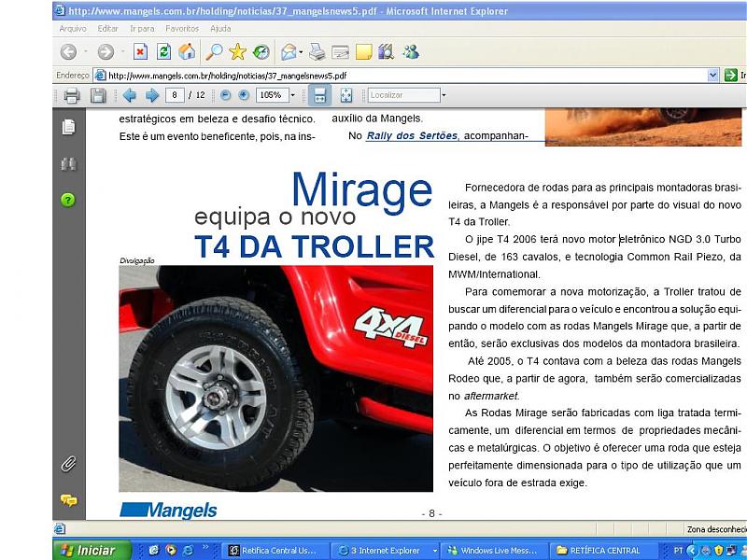Follow the Rally dos Sertões link
Viewport: 747px width, 560px height.
pos(412,135)
